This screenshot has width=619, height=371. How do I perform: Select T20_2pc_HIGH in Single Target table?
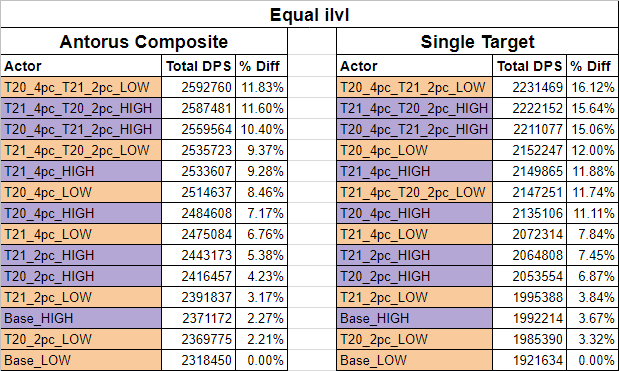415,276
